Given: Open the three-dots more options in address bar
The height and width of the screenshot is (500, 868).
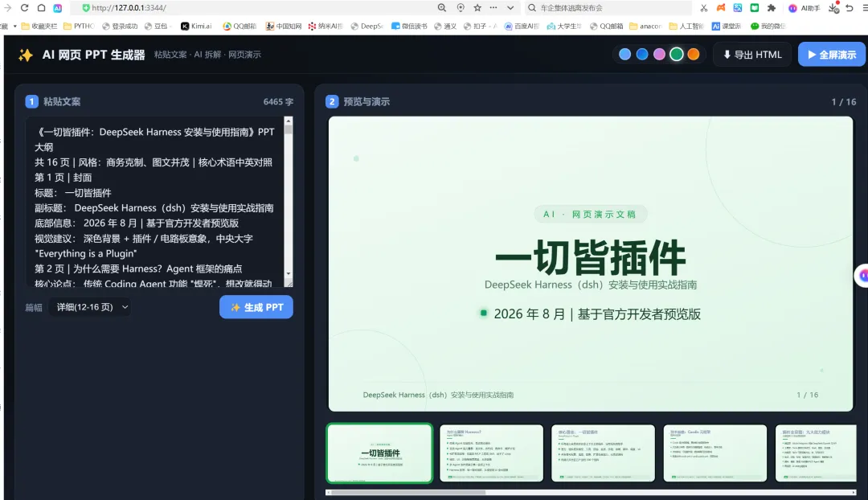Looking at the screenshot, I should [x=493, y=8].
